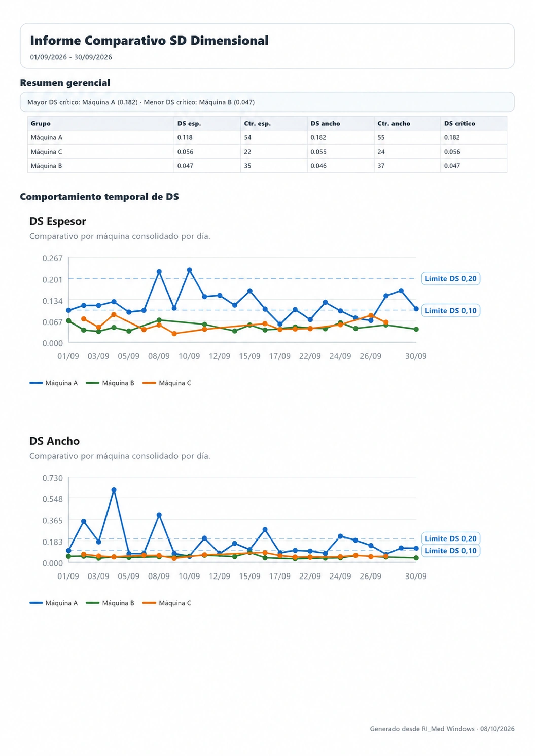Click the 0.548 y-axis label in Ancho chart
The width and height of the screenshot is (535, 756).
coord(53,499)
